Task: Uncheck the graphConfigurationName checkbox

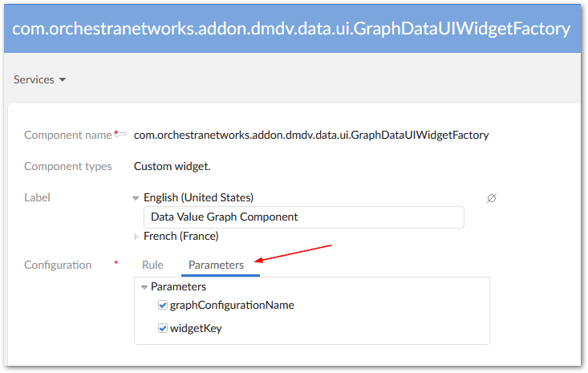Action: [x=163, y=305]
